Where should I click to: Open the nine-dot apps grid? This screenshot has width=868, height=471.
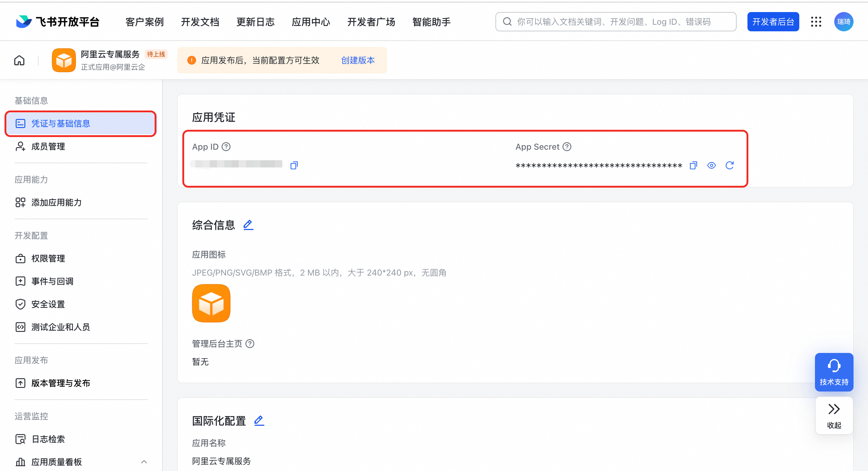click(x=816, y=22)
